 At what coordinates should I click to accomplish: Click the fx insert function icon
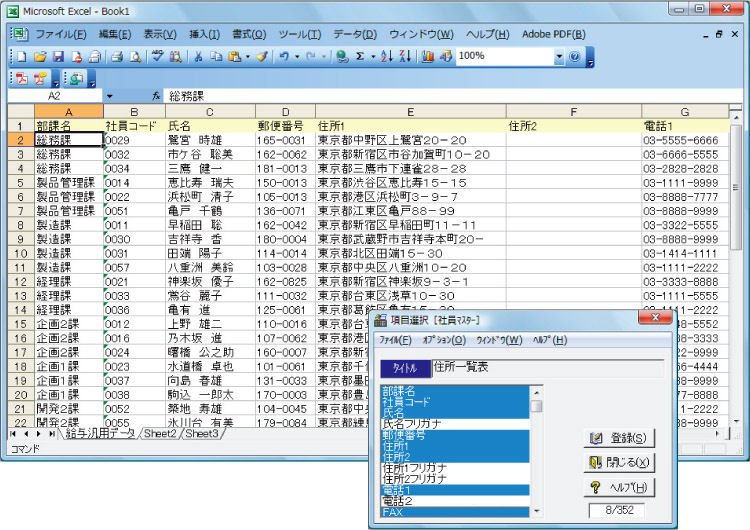click(x=156, y=96)
